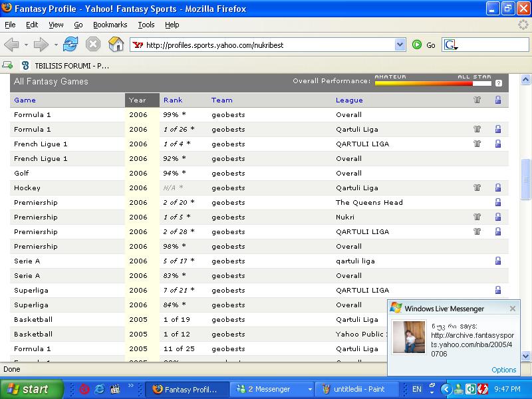The width and height of the screenshot is (532, 399).
Task: Select the '11 of 25' rank cell
Action: tap(179, 348)
